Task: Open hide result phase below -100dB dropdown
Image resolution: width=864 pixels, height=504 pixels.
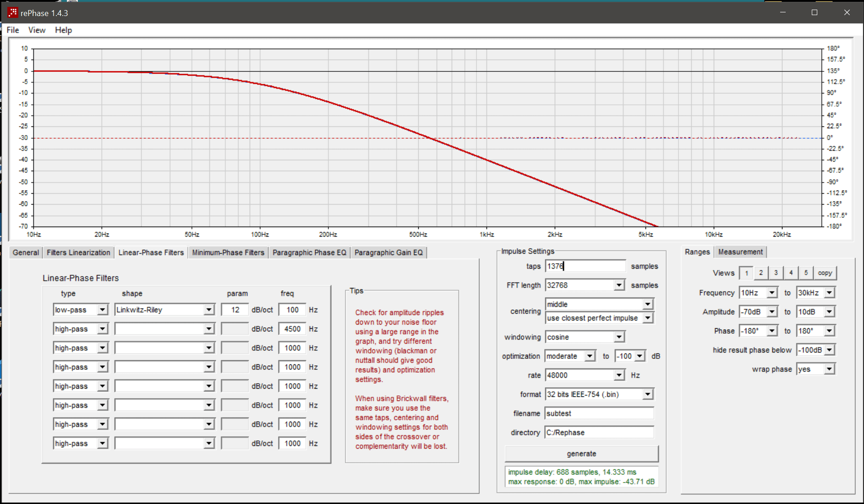Action: pos(830,350)
